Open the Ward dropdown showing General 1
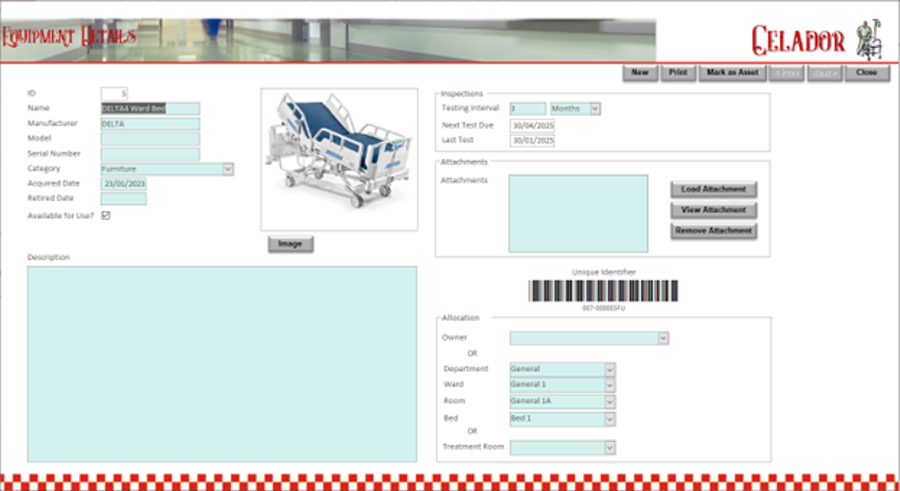Screen dimensions: 900x491 [x=610, y=385]
